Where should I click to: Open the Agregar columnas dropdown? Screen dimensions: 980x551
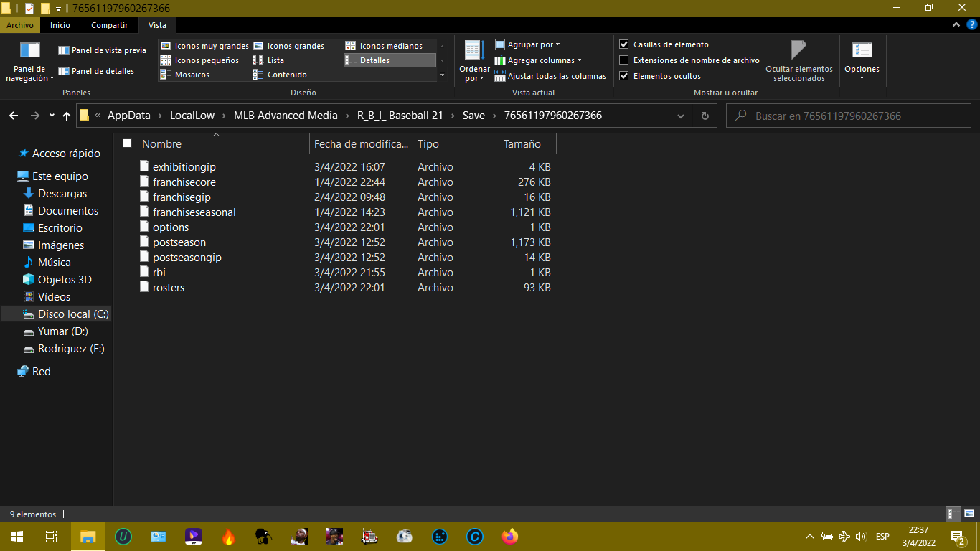pyautogui.click(x=538, y=60)
